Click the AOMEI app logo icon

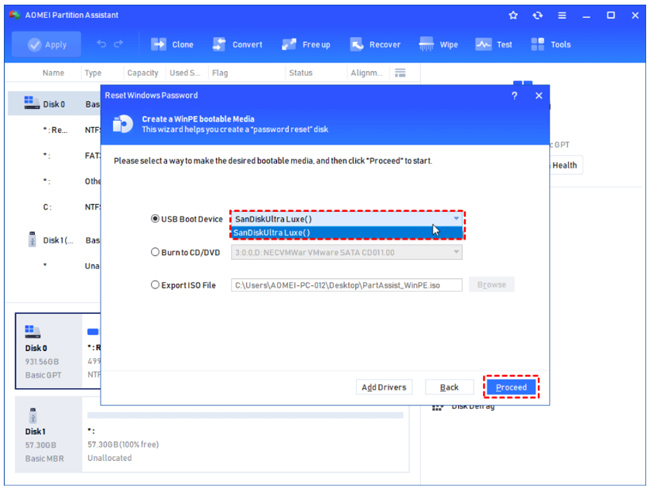click(15, 15)
